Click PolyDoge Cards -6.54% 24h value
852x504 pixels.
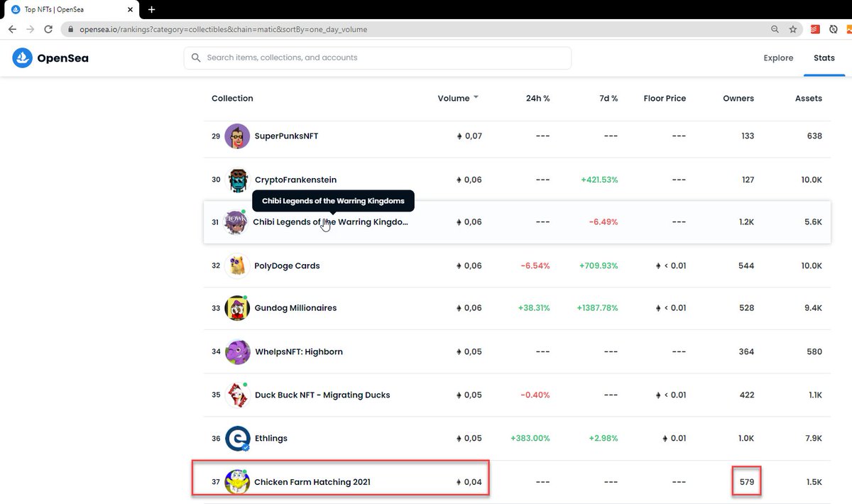(535, 265)
